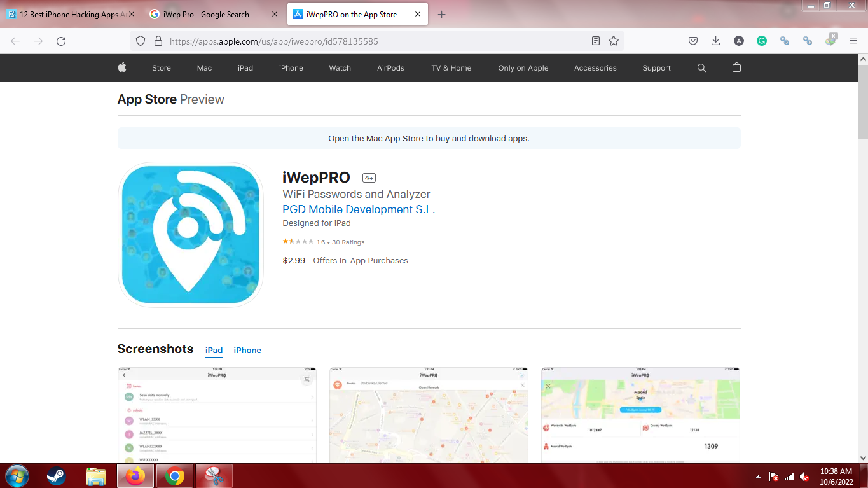This screenshot has width=868, height=488.
Task: Open the Store navigation item
Action: pyautogui.click(x=162, y=68)
